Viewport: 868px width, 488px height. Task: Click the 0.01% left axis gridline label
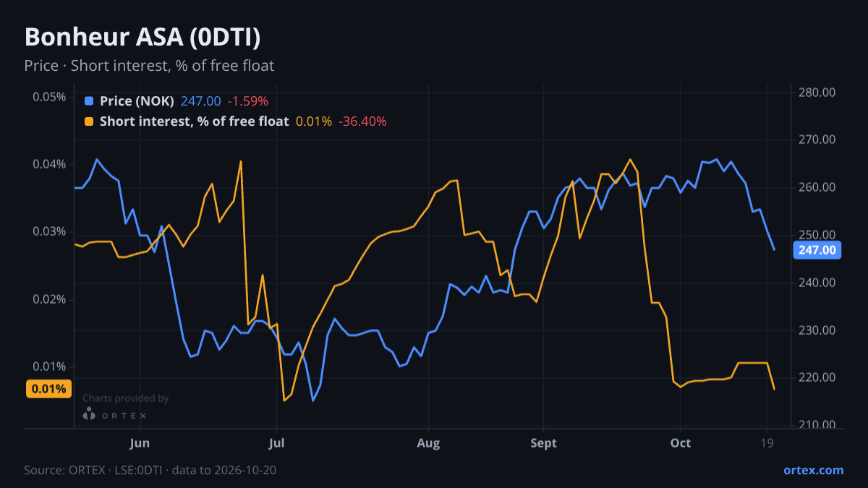point(49,367)
